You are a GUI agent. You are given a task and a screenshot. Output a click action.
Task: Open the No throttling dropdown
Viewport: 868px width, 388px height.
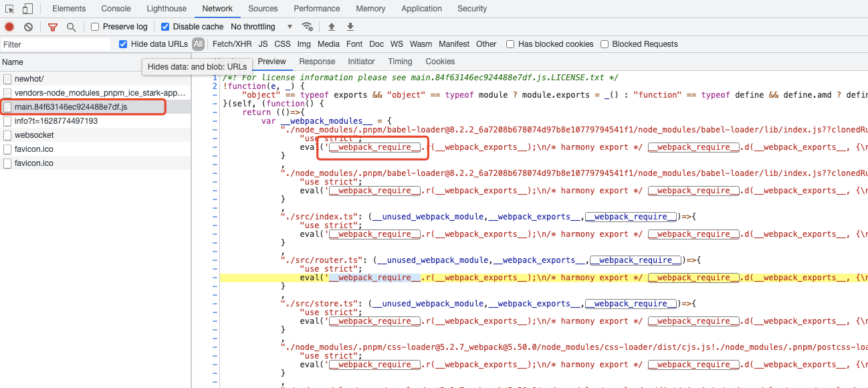(261, 26)
